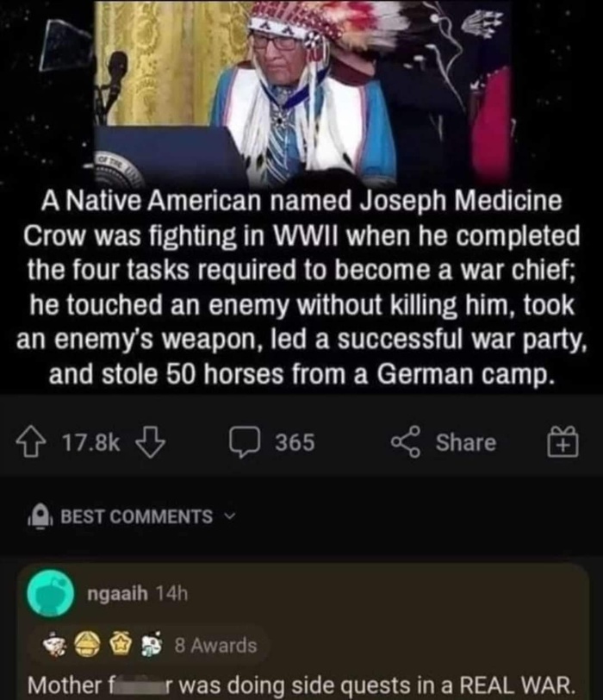Click the rocket icon beside Best Comments
Image resolution: width=603 pixels, height=700 pixels.
click(41, 516)
